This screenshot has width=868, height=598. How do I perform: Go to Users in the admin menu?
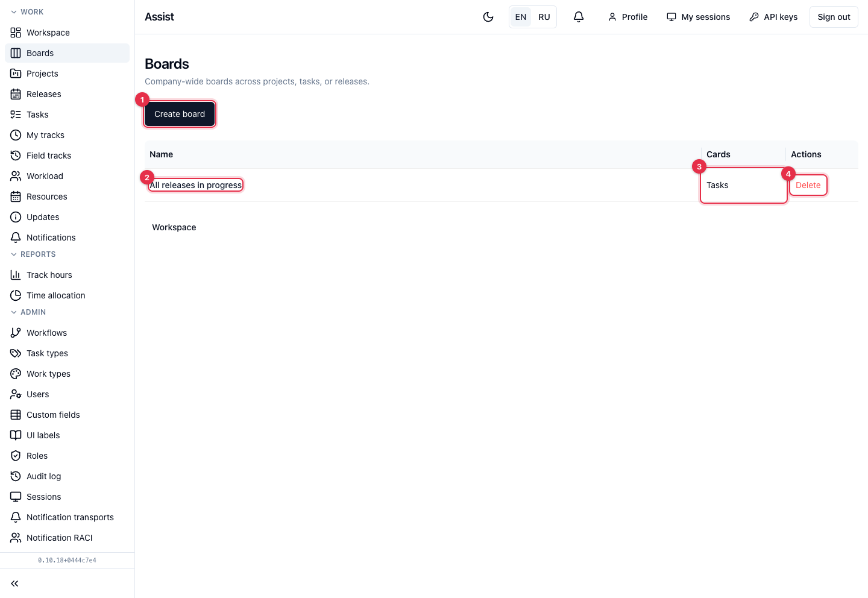pyautogui.click(x=67, y=394)
